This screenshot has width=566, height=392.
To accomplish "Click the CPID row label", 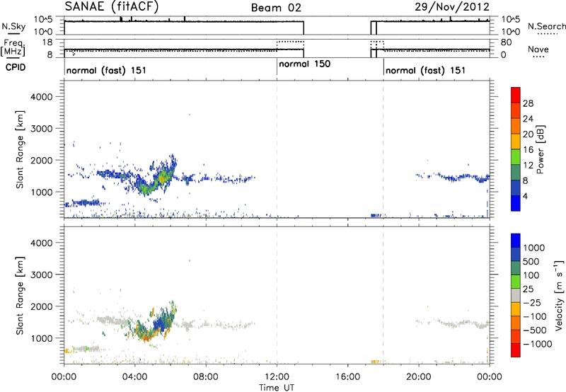I will [x=16, y=67].
